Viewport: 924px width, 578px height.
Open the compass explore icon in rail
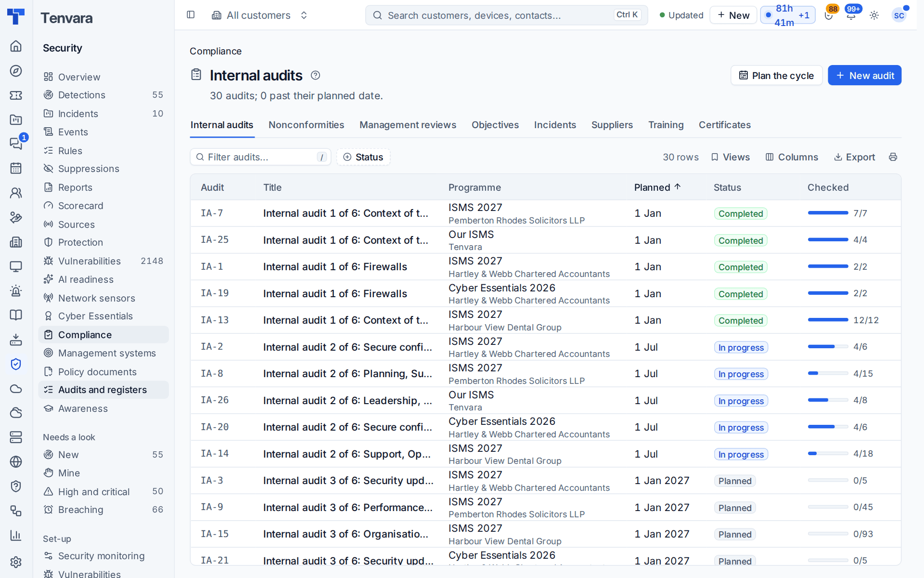click(16, 71)
